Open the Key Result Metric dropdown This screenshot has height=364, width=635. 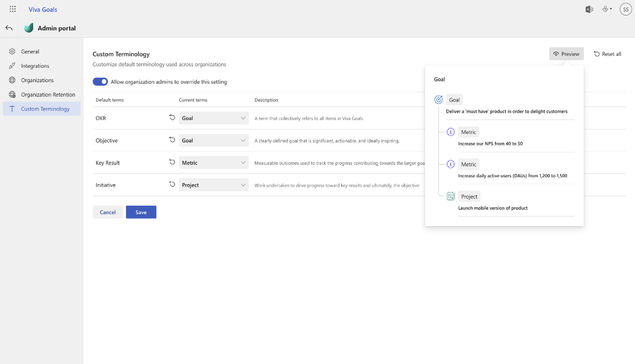(214, 163)
